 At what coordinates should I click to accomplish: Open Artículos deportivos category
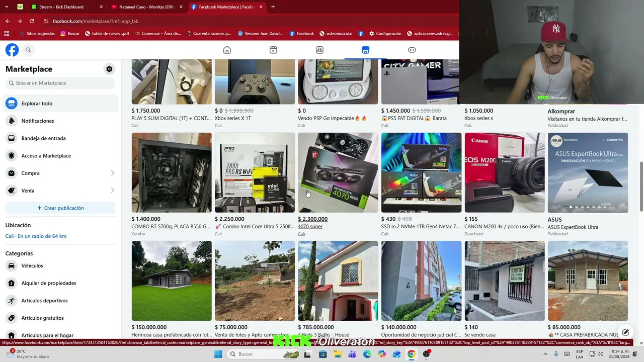pos(60,301)
